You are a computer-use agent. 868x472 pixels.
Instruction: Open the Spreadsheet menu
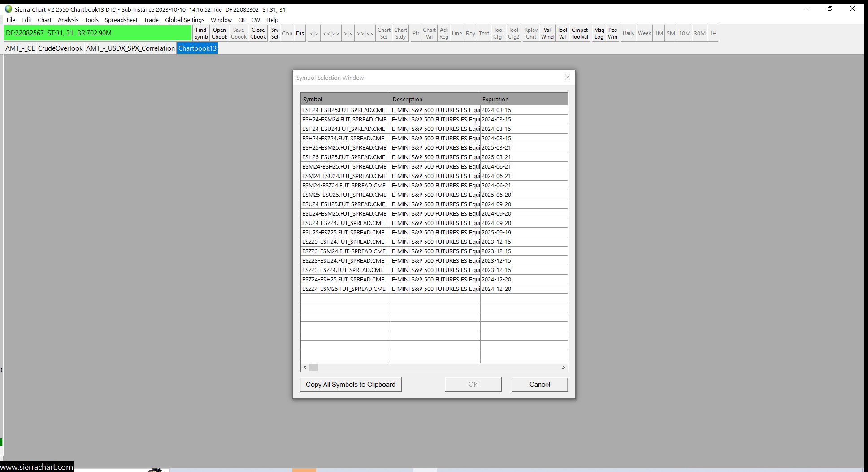(x=121, y=20)
